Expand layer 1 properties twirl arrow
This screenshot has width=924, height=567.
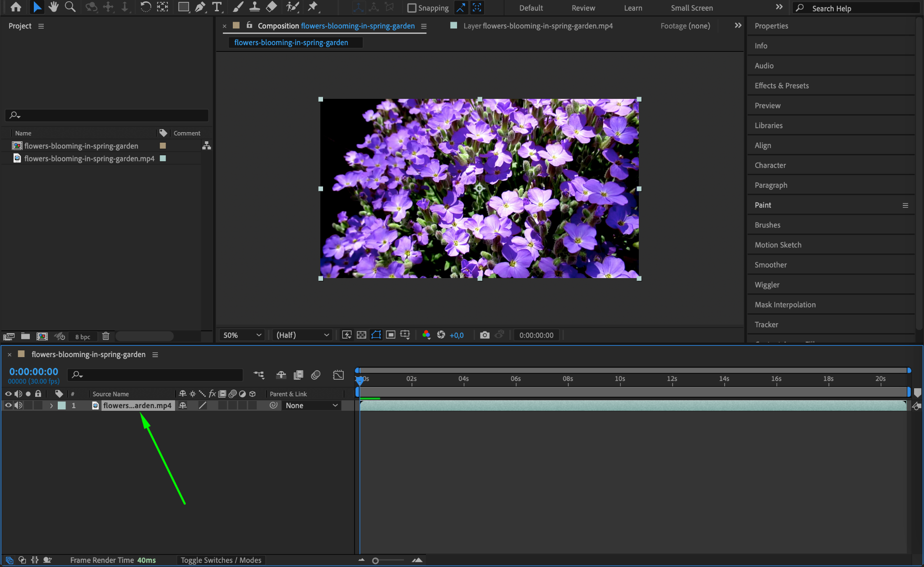51,405
